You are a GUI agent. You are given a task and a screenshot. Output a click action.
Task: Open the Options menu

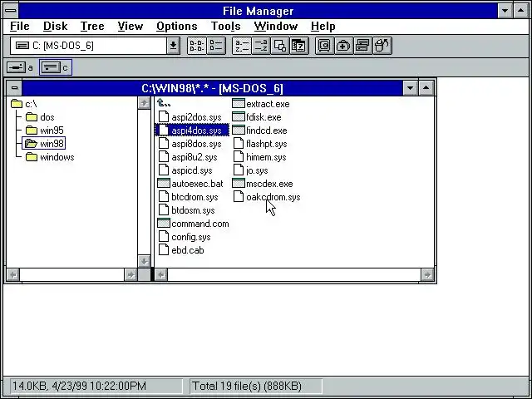click(177, 26)
